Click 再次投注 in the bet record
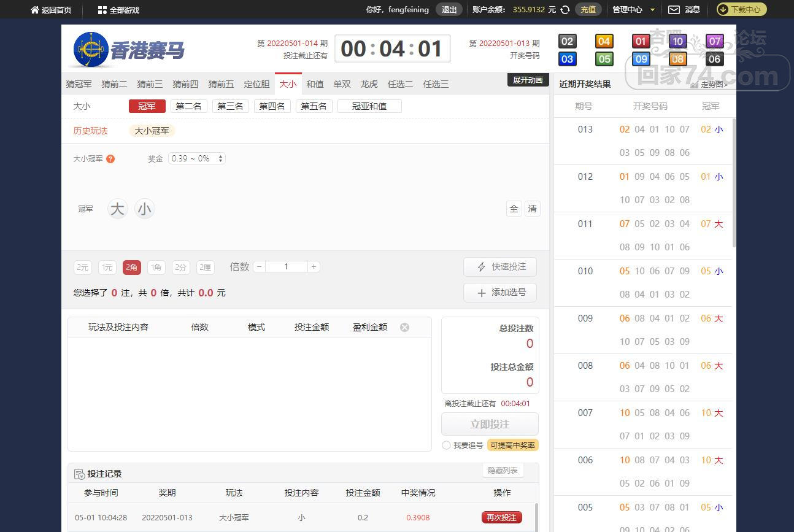Screen dimensions: 794x532 501,517
